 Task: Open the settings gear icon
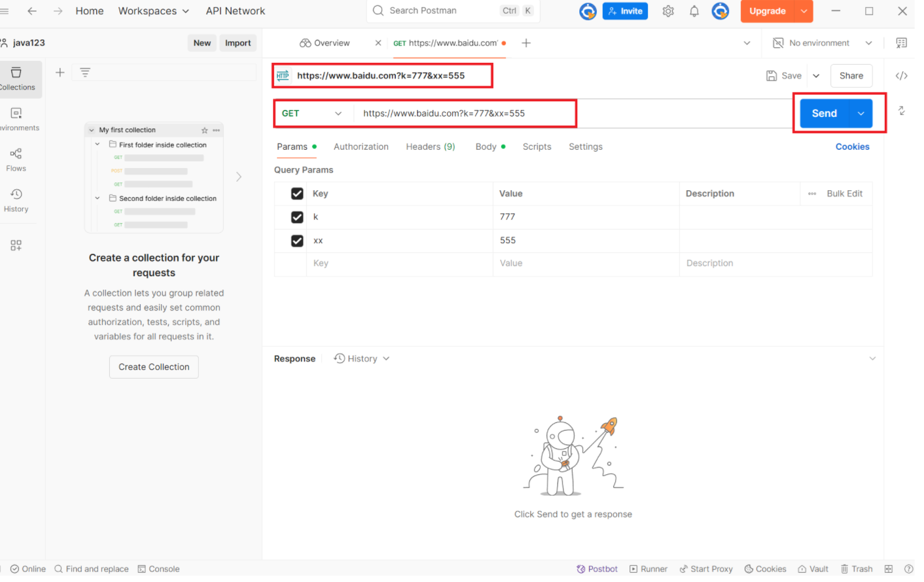668,11
